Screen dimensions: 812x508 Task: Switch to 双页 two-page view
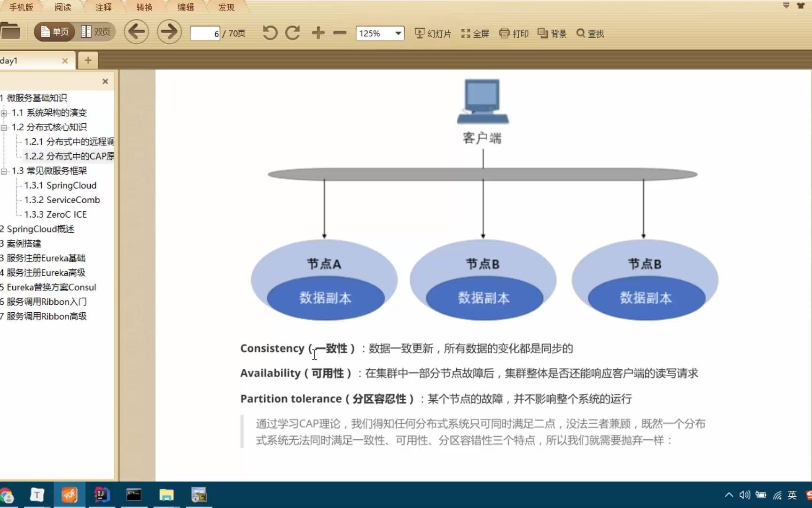[95, 31]
